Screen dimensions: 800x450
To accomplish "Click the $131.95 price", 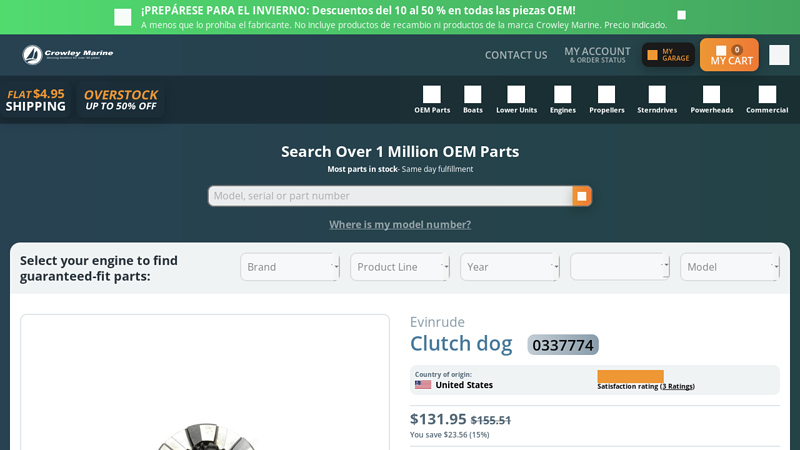I will 438,419.
